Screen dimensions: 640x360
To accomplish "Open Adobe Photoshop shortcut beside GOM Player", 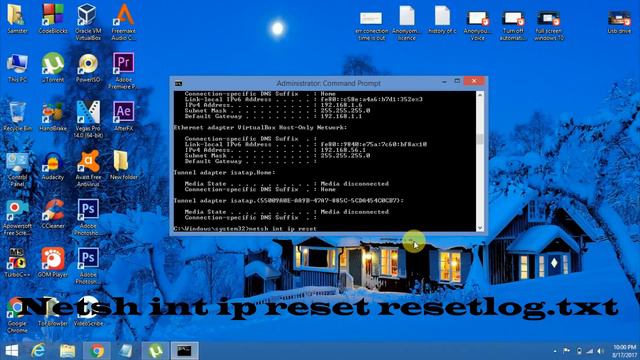I will point(88,266).
